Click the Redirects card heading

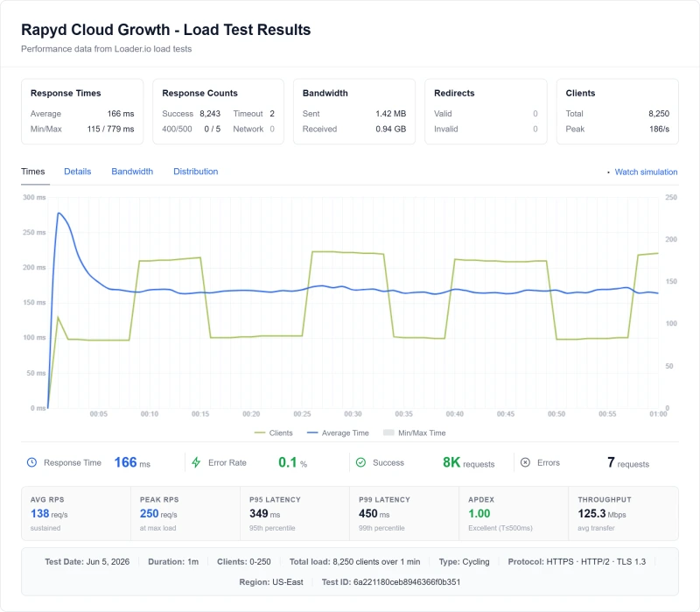coord(454,94)
